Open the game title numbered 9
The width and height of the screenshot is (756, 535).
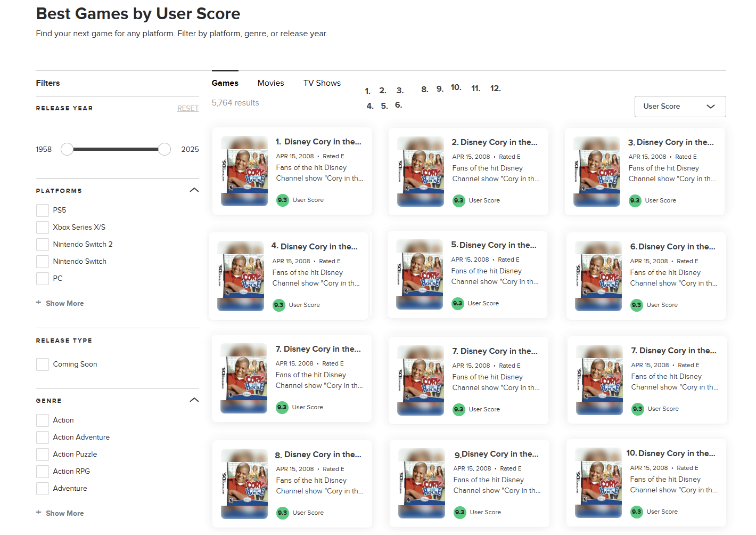pos(497,454)
